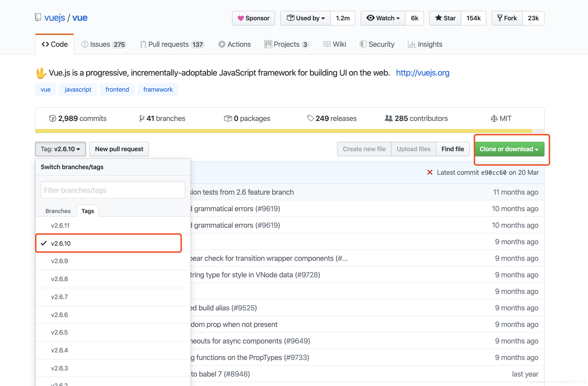Select tag v2.6.7 from list

tap(113, 297)
